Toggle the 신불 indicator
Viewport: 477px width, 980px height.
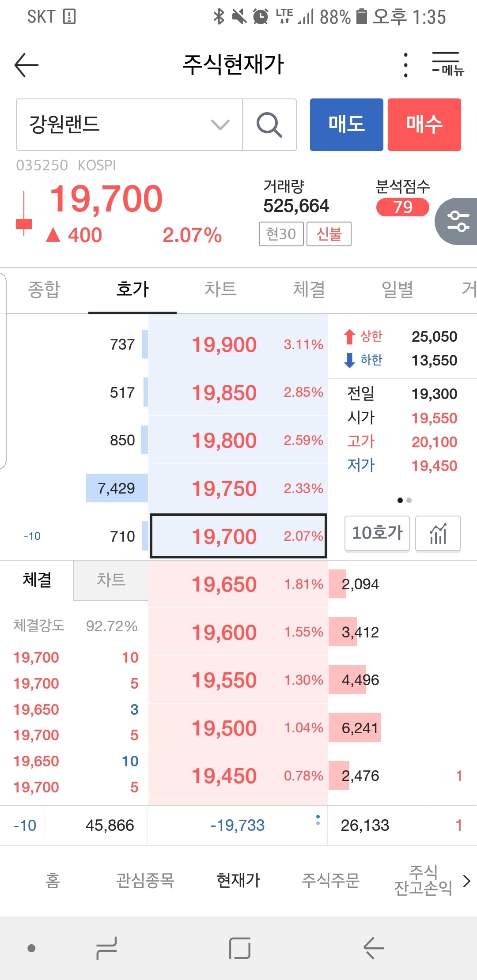(329, 234)
